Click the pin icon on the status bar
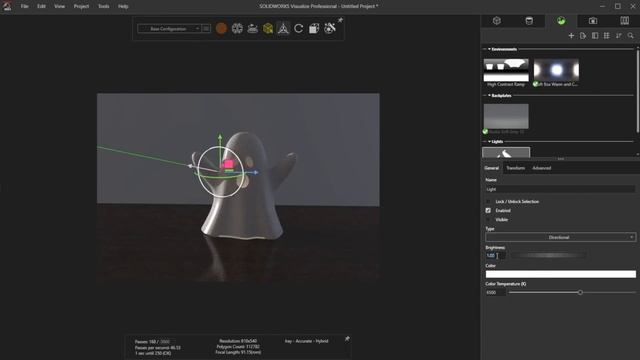 (x=347, y=339)
